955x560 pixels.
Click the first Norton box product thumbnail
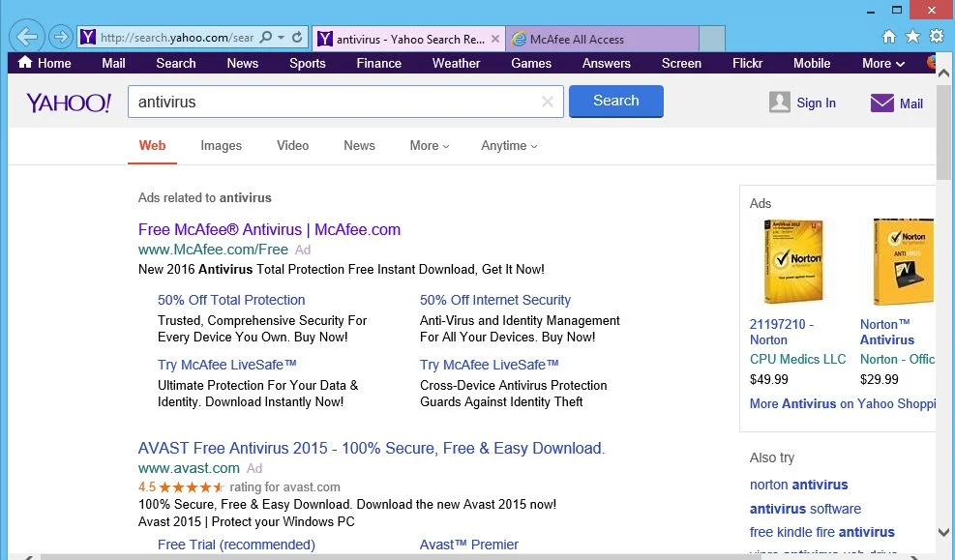(x=793, y=262)
